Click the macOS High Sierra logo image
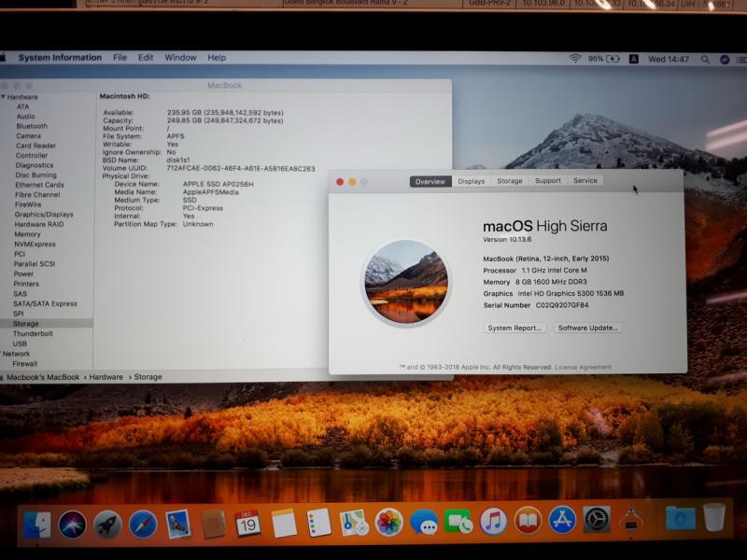 pyautogui.click(x=406, y=283)
